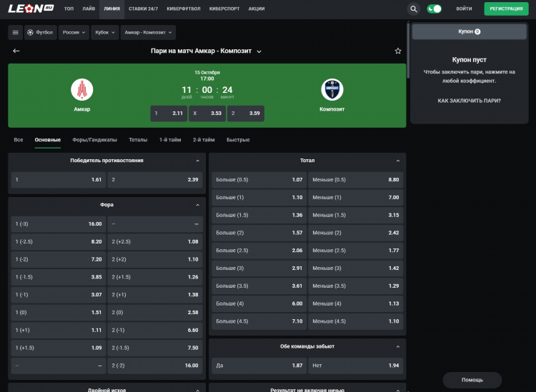Switch to the Быстрые tab

point(238,140)
